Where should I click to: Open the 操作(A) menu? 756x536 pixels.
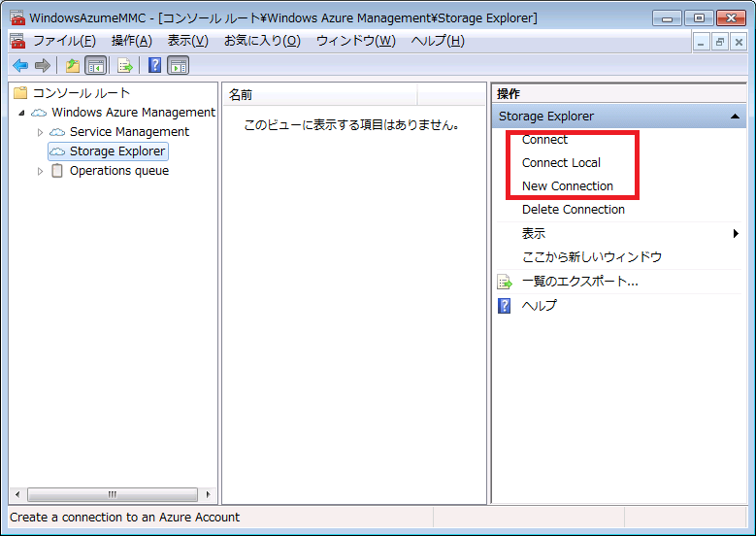(x=132, y=41)
